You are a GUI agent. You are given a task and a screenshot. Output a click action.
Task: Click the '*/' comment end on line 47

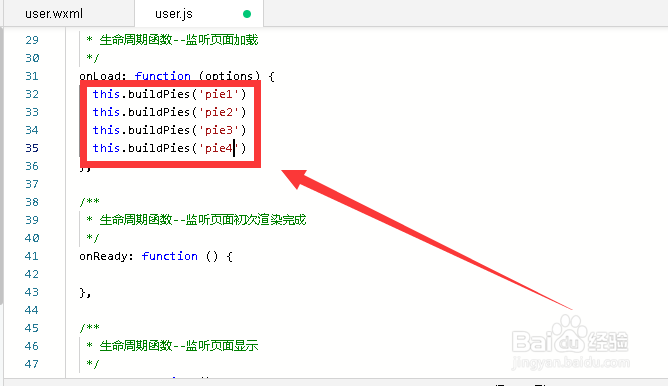click(92, 364)
